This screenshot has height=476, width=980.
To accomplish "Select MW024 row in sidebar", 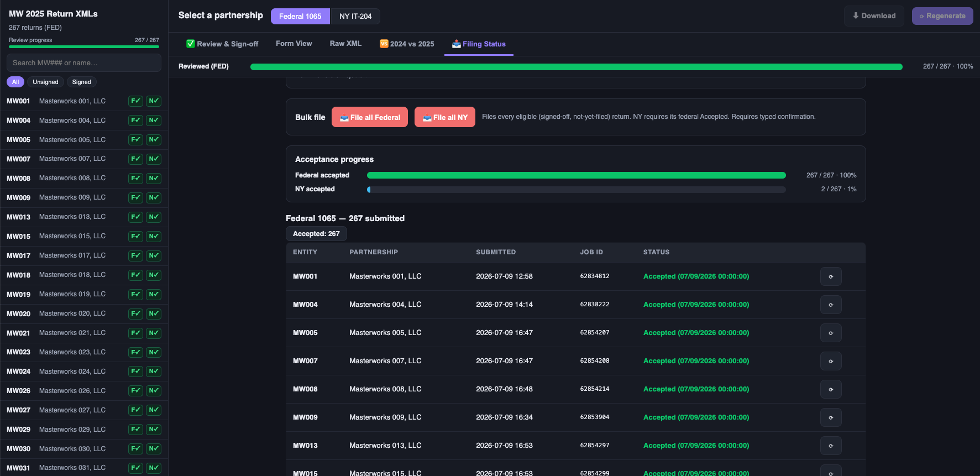I will pos(84,372).
